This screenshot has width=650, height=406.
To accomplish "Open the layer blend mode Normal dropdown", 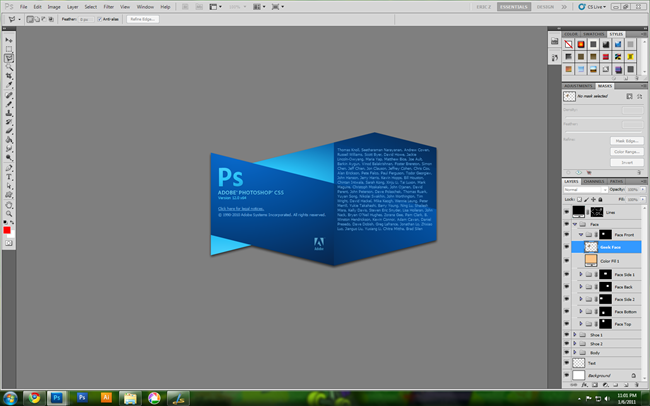I will point(585,190).
